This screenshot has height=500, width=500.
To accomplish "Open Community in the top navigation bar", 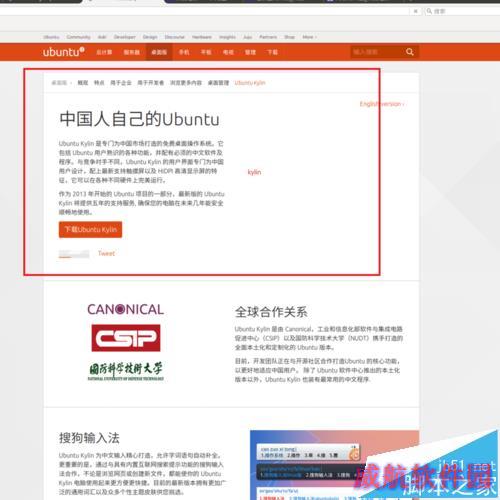I will click(x=78, y=37).
